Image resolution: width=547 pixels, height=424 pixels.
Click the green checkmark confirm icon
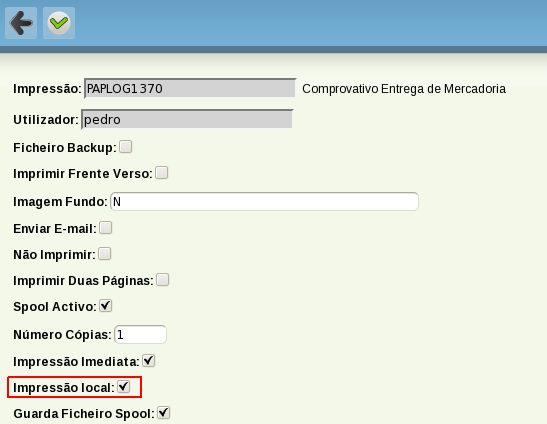point(59,23)
